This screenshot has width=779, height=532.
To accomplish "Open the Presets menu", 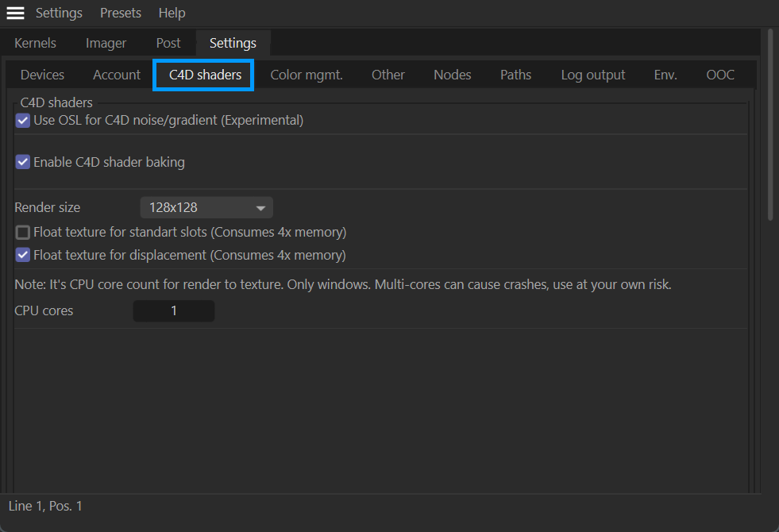I will pyautogui.click(x=121, y=13).
